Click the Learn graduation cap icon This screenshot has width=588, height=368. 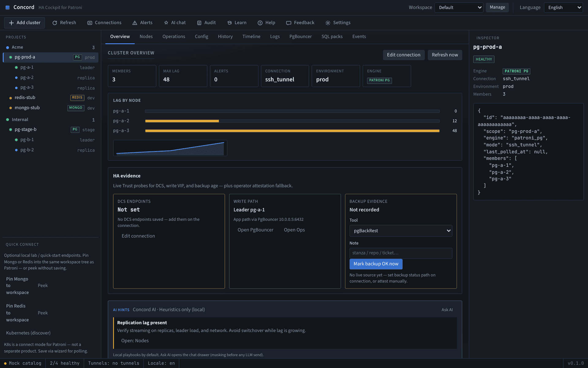229,23
